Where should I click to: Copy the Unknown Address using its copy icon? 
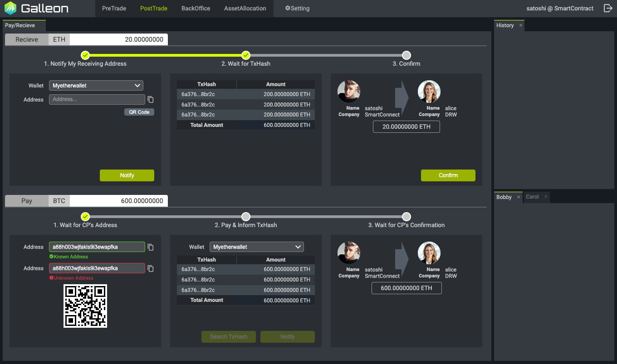pyautogui.click(x=151, y=268)
